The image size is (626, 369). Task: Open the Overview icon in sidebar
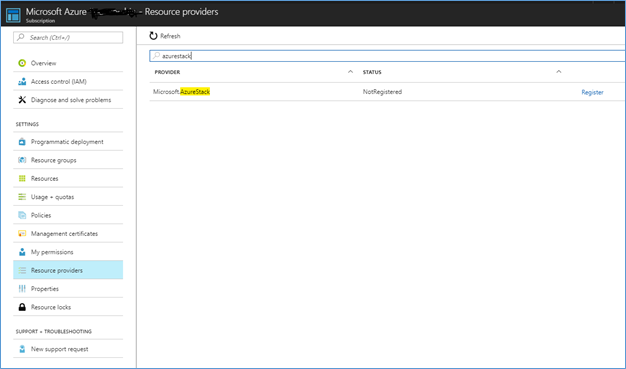pyautogui.click(x=22, y=63)
